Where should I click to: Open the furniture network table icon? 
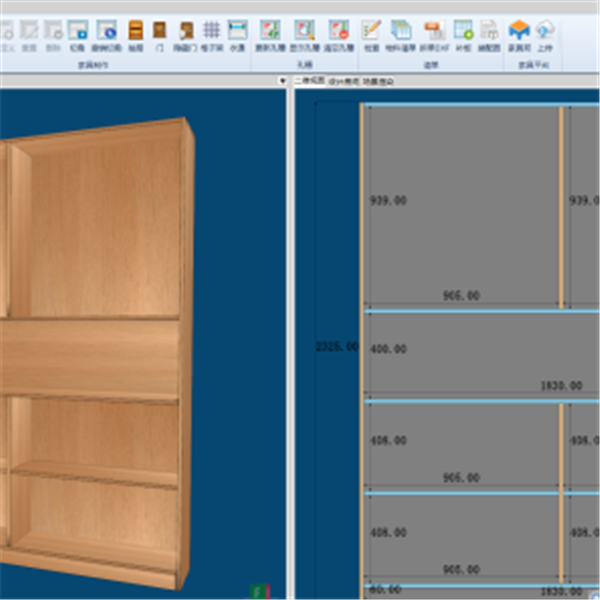519,32
